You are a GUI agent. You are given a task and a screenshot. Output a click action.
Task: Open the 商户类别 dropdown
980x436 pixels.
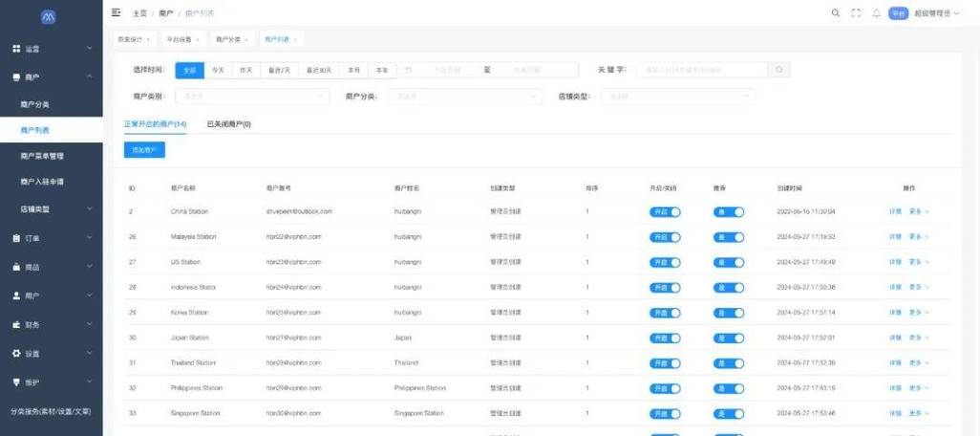(252, 97)
